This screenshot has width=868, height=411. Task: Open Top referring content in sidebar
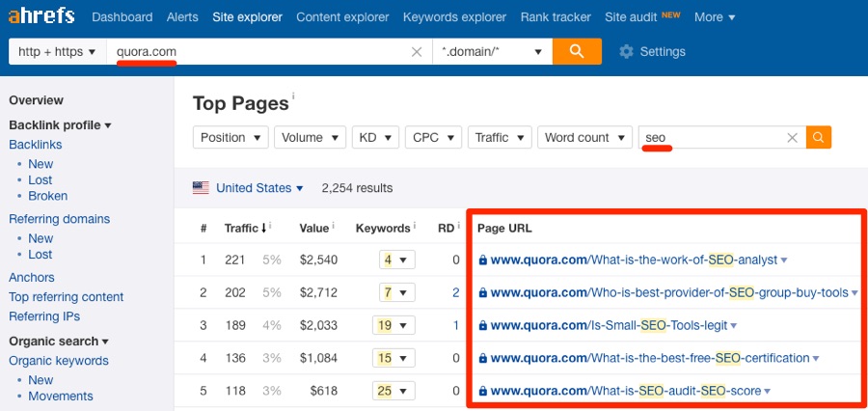tap(66, 297)
